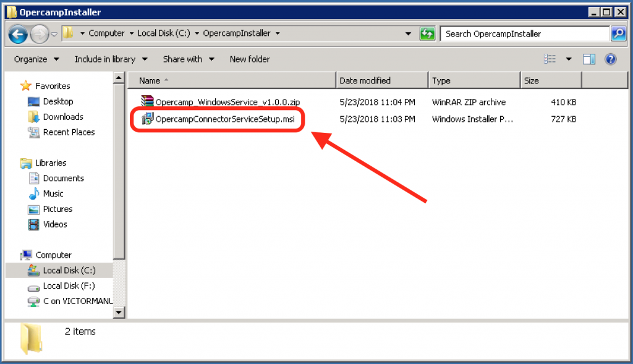This screenshot has height=364, width=633.
Task: Click the green Refresh button beside address bar
Action: tap(427, 34)
